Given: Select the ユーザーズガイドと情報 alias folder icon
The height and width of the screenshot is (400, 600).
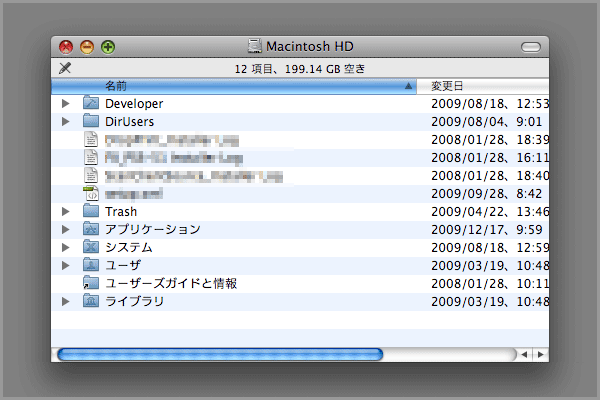Looking at the screenshot, I should [x=91, y=282].
